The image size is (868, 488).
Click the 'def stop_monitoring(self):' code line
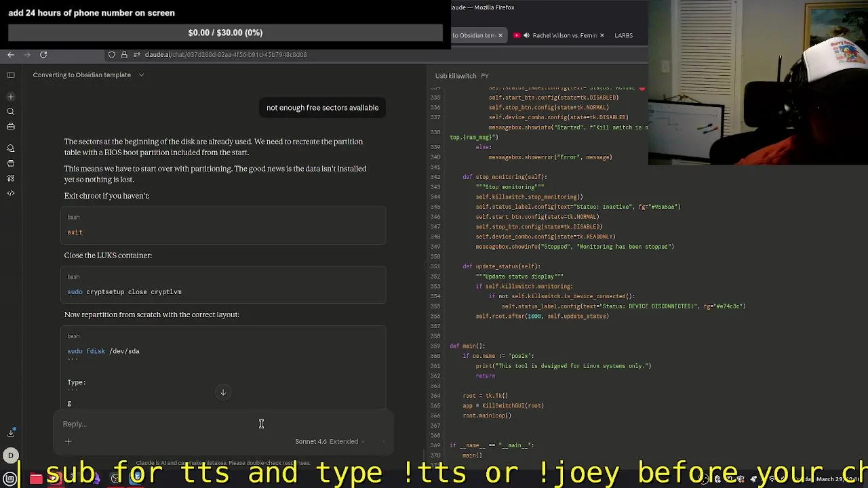[x=505, y=177]
